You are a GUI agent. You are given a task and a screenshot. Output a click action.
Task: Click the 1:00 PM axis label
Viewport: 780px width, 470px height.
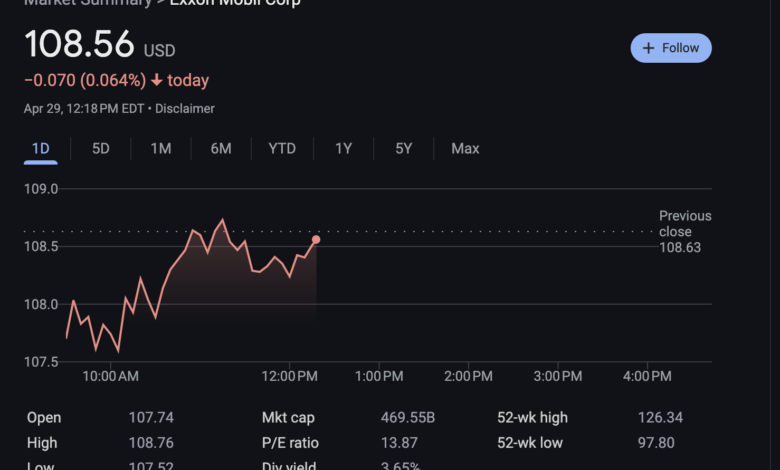coord(379,376)
